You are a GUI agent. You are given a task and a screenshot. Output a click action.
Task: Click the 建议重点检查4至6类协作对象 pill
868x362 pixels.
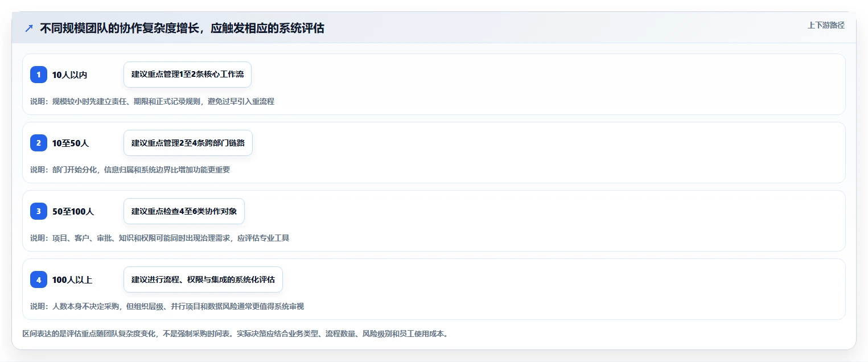click(x=184, y=211)
